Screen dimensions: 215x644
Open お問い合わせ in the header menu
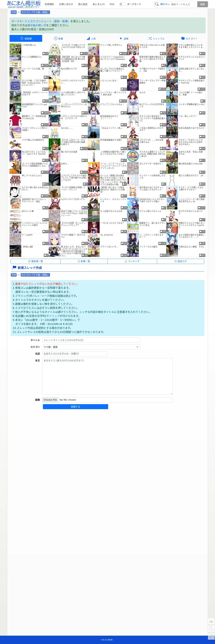[x=66, y=4]
